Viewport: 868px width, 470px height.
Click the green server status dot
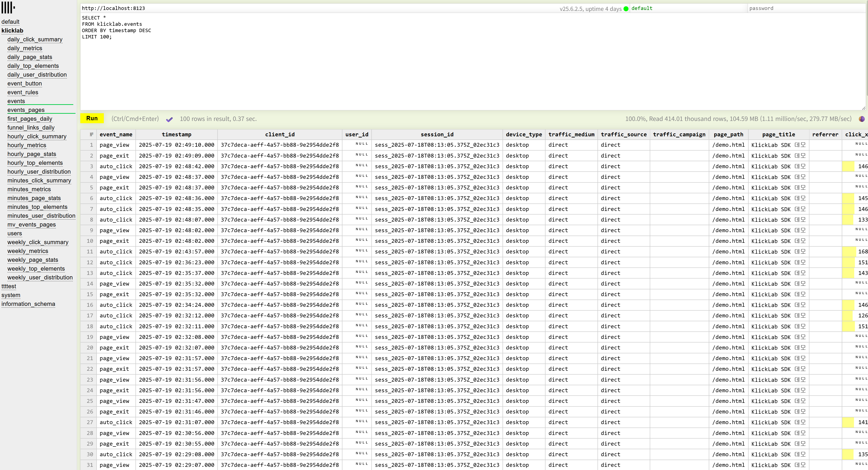(626, 9)
